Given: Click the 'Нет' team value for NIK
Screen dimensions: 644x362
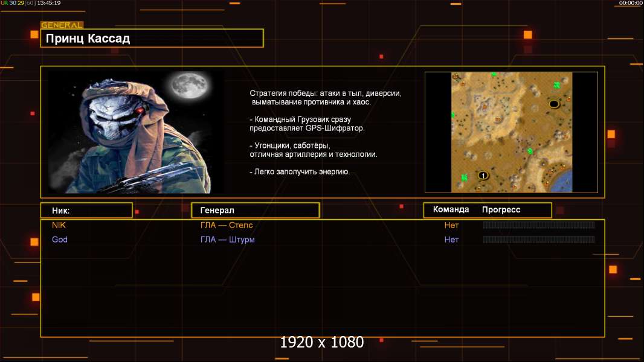Looking at the screenshot, I should pos(451,225).
